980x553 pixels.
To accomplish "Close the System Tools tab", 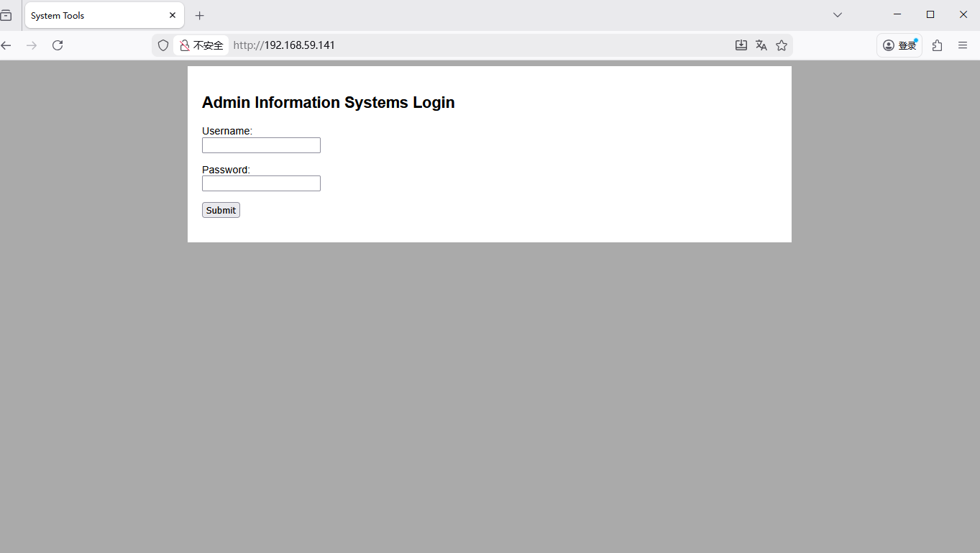I will (173, 15).
